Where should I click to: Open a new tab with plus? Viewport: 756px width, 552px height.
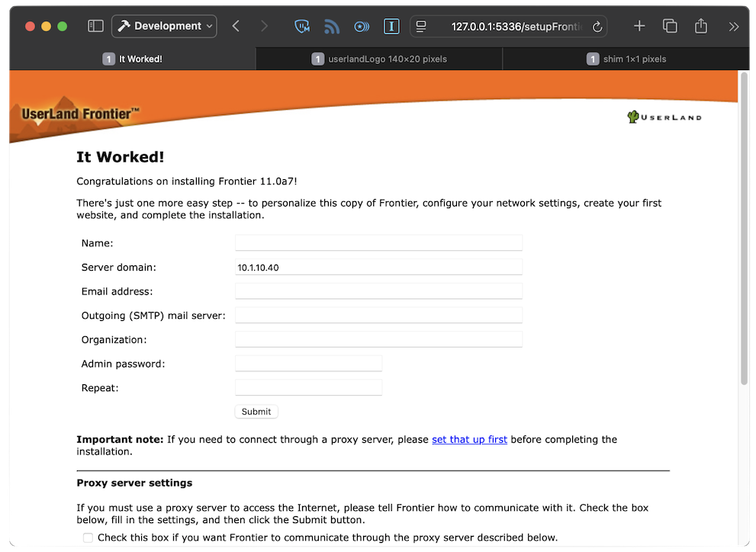pos(639,26)
